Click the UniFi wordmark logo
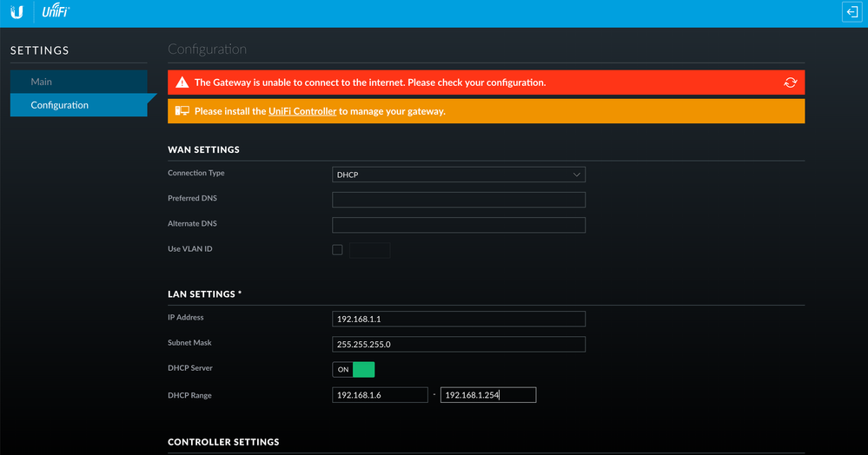The height and width of the screenshot is (455, 868). (56, 10)
